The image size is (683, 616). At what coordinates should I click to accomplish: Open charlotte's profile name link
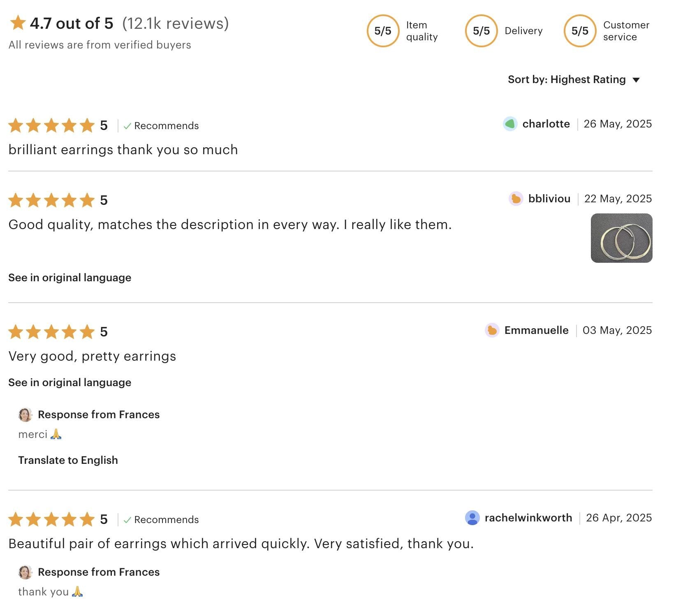point(546,124)
